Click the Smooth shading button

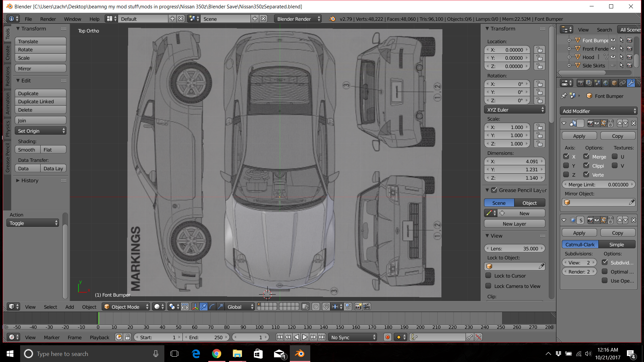click(x=28, y=149)
